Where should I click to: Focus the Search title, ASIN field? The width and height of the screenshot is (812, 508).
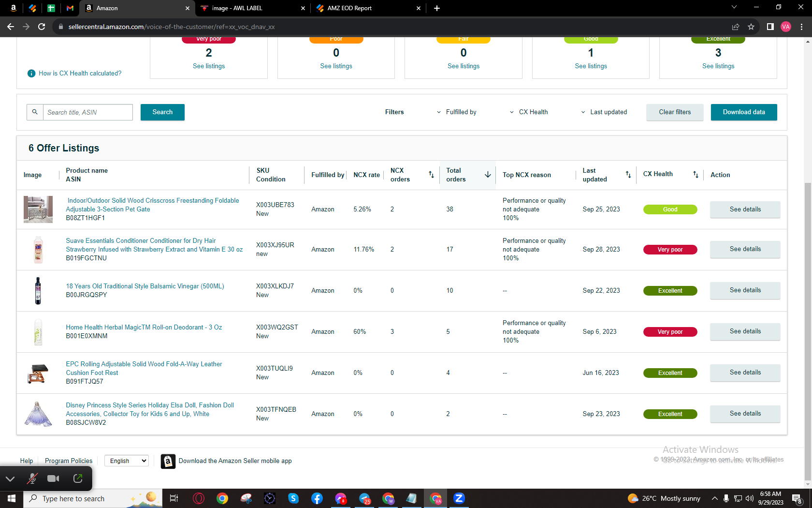(88, 112)
